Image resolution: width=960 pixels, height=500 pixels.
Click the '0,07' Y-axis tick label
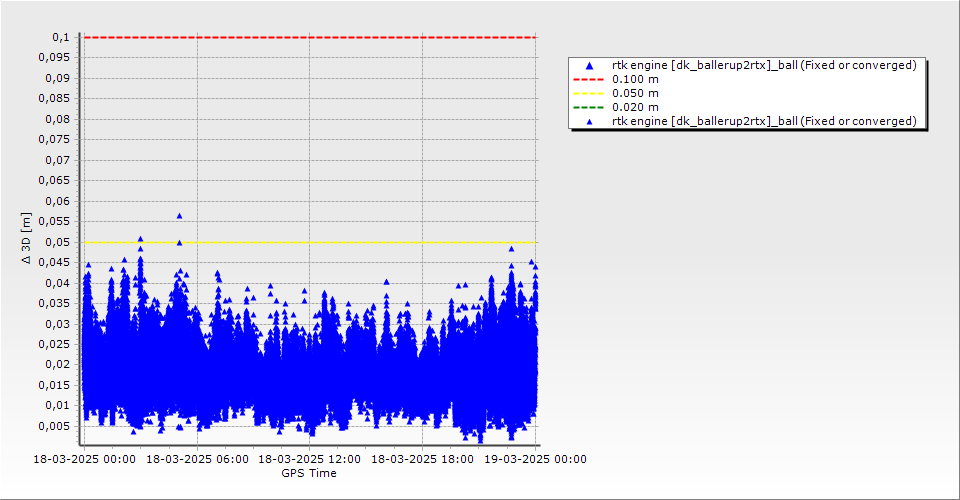(58, 160)
